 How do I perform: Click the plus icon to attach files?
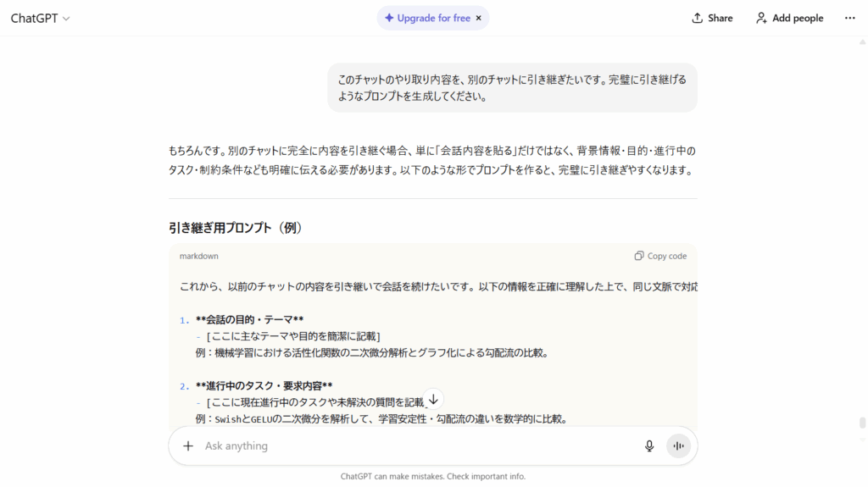coord(188,446)
